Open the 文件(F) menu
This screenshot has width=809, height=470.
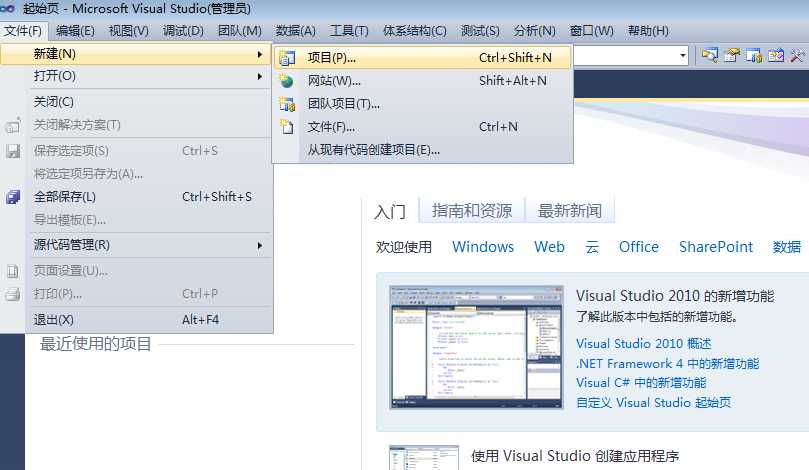click(x=23, y=31)
